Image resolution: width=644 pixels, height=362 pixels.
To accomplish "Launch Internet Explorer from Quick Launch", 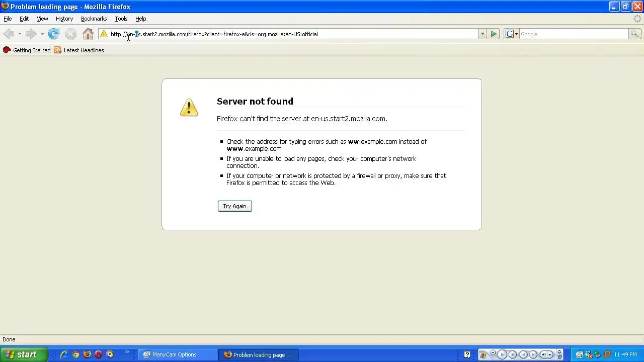I will point(64,354).
